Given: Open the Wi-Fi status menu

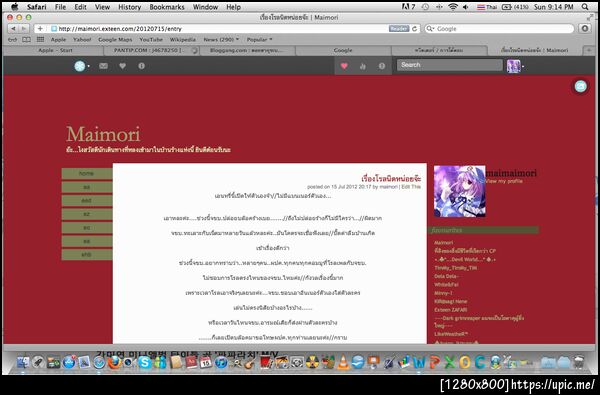Looking at the screenshot, I should 453,7.
